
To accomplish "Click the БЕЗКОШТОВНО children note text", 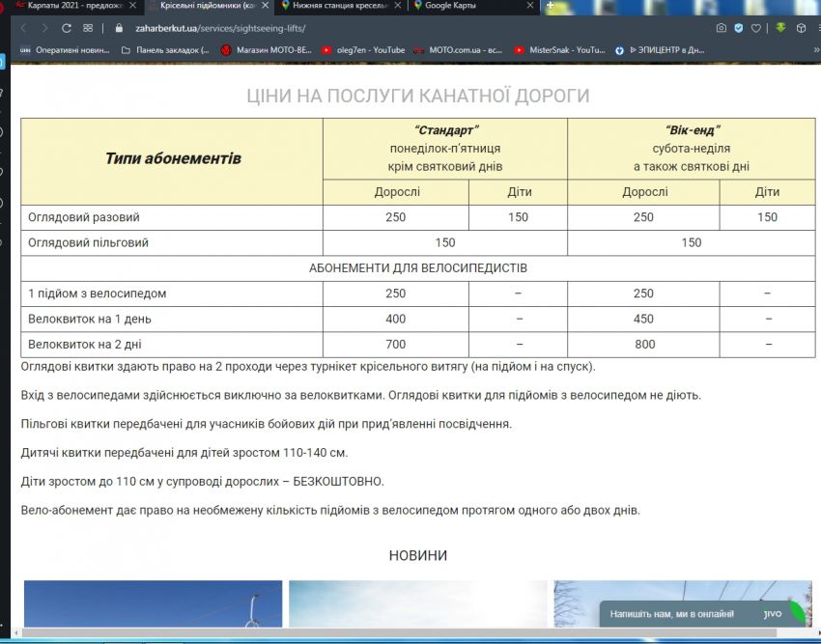I will click(202, 481).
